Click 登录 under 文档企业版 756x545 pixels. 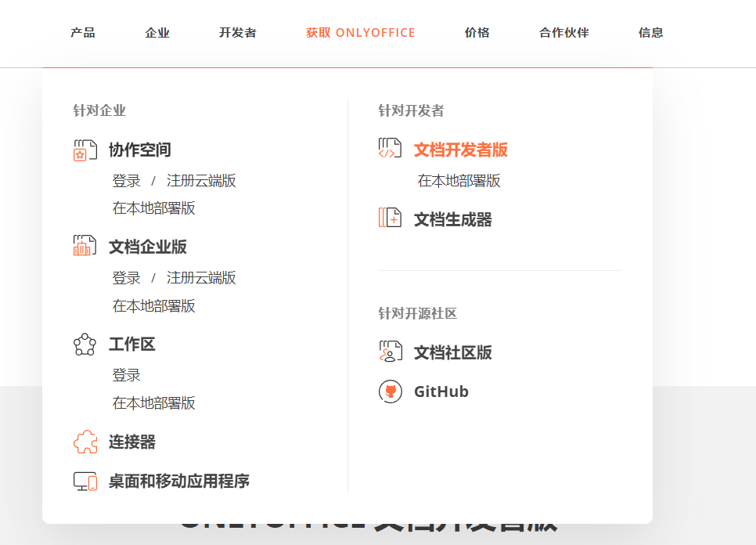point(126,278)
